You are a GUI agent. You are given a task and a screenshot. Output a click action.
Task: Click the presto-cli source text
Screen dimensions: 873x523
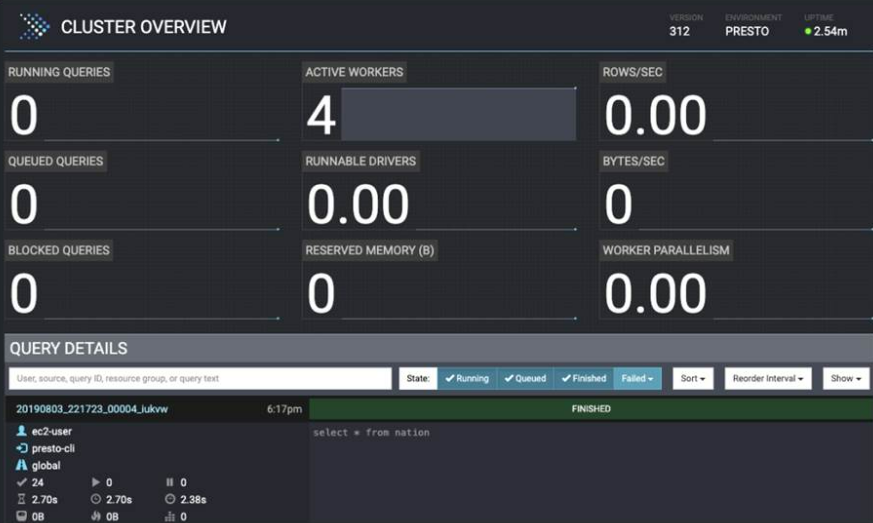(53, 448)
